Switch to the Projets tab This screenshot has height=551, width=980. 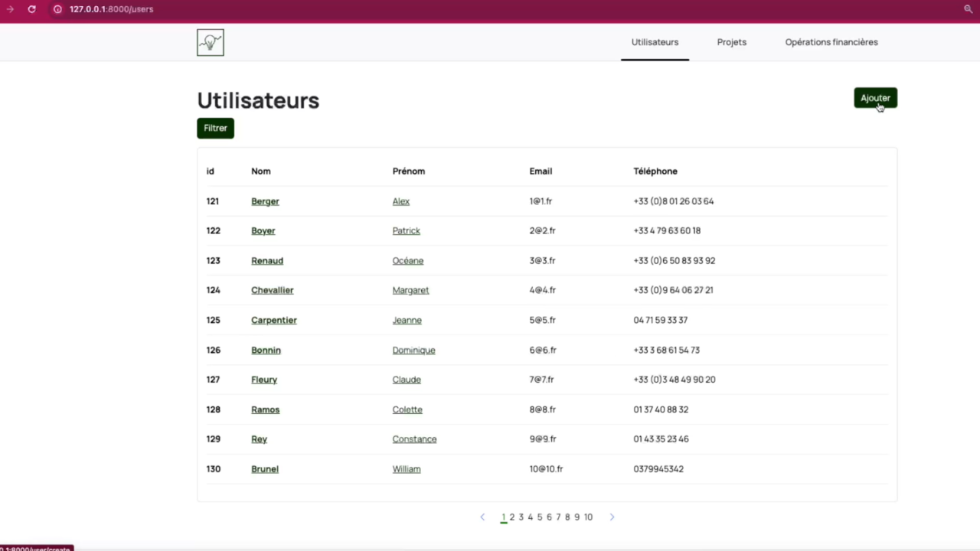pos(731,42)
